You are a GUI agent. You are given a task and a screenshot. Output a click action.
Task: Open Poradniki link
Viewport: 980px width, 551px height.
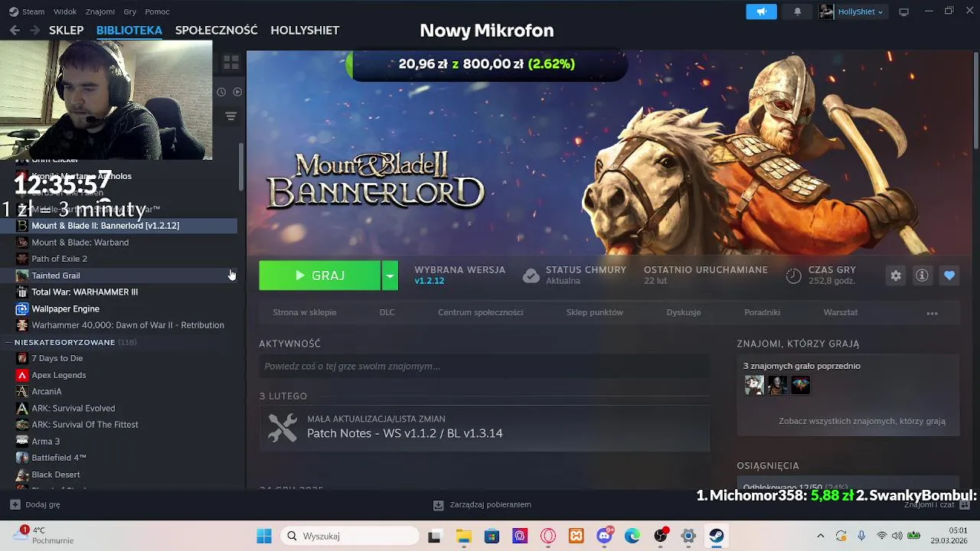coord(763,312)
